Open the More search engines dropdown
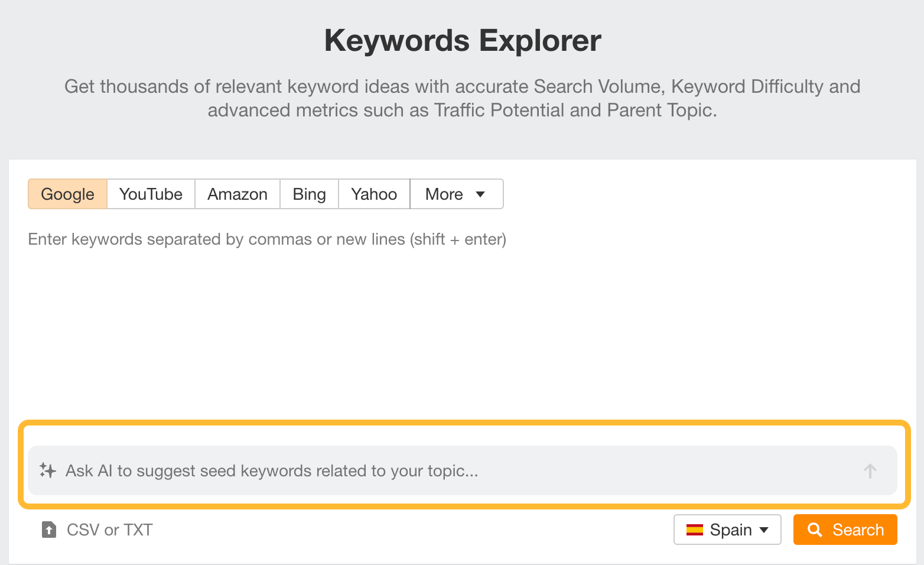 [x=455, y=194]
